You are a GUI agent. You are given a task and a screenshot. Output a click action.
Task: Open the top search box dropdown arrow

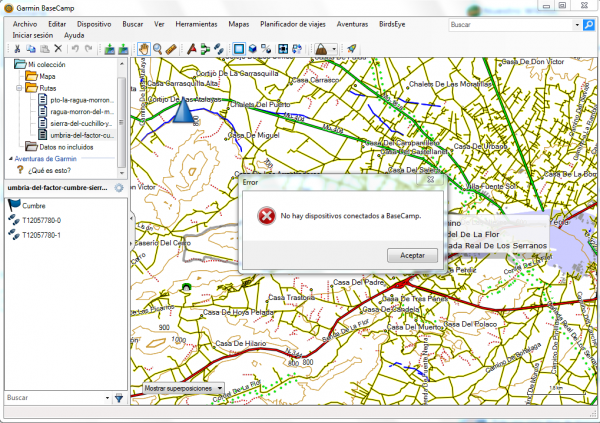click(577, 25)
